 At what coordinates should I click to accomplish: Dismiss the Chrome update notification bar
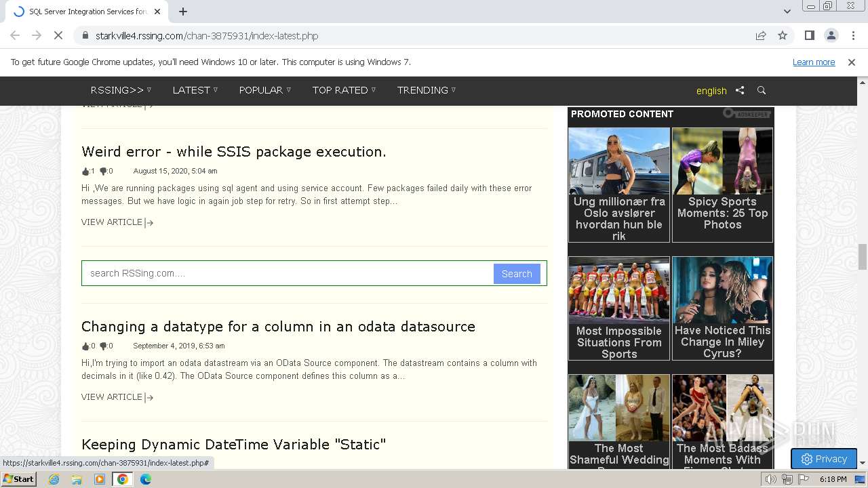[852, 62]
